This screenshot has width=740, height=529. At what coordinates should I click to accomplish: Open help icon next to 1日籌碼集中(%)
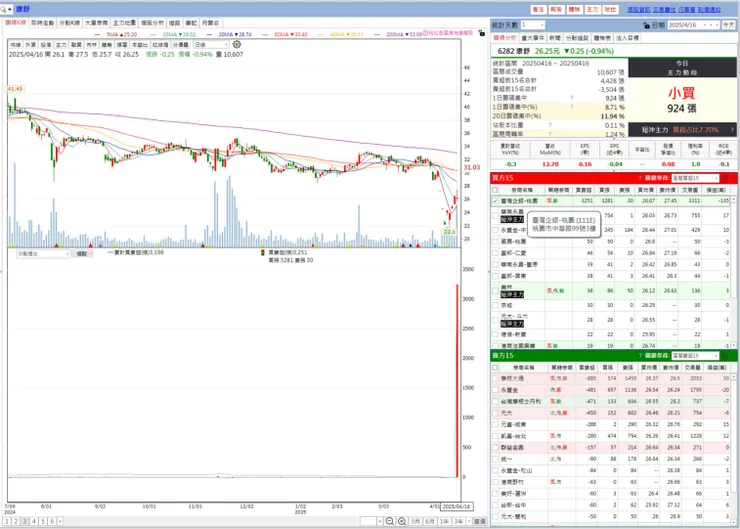[572, 107]
